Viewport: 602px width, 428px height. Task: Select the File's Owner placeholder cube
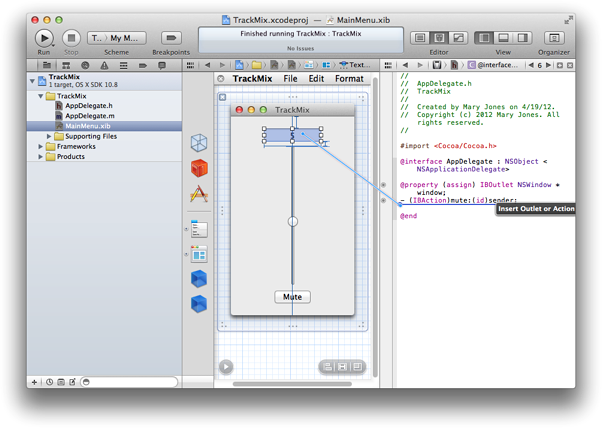tap(199, 143)
